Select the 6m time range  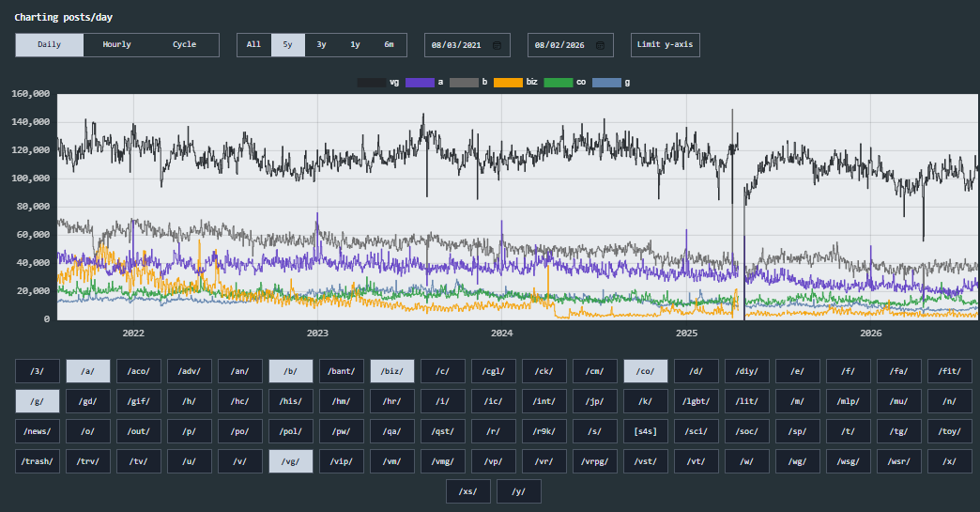coord(389,45)
